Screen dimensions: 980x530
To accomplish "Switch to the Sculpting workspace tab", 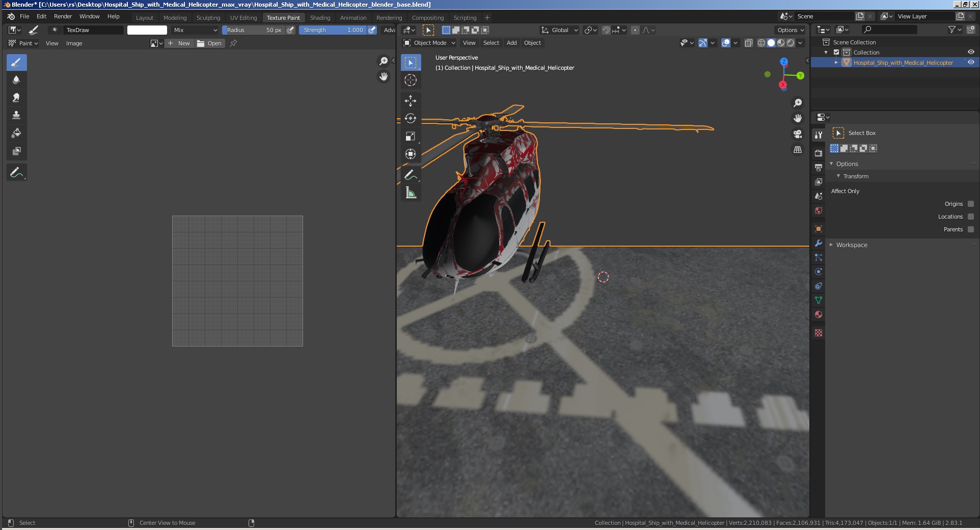I will coord(208,17).
